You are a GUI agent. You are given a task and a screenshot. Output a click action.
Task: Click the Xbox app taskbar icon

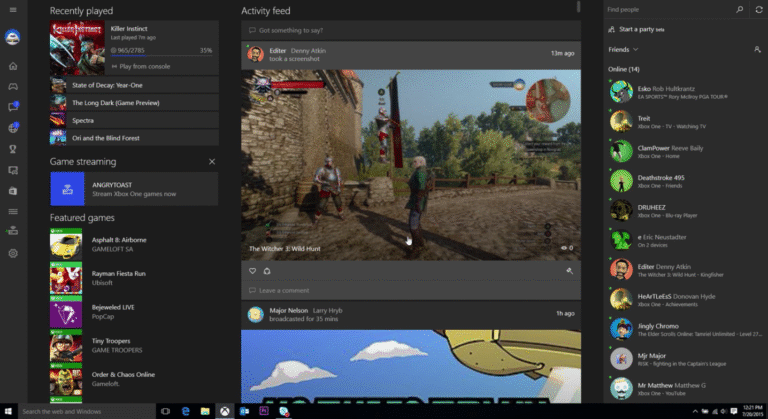point(224,411)
